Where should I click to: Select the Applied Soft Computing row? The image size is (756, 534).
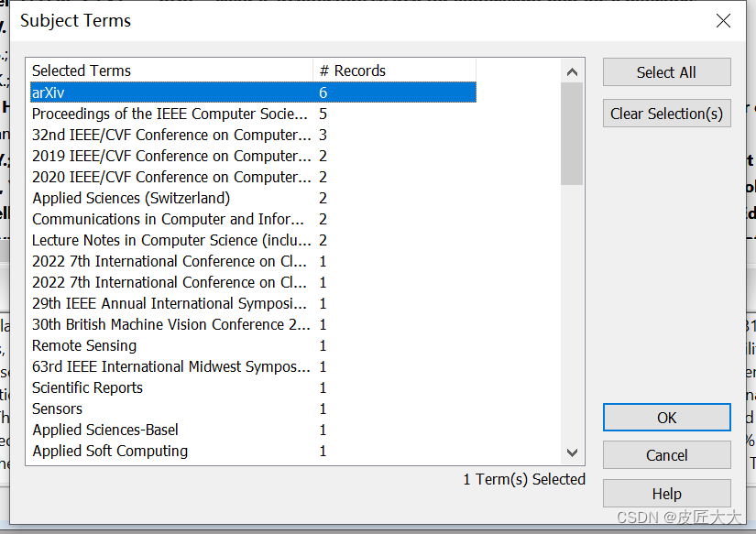pyautogui.click(x=253, y=451)
